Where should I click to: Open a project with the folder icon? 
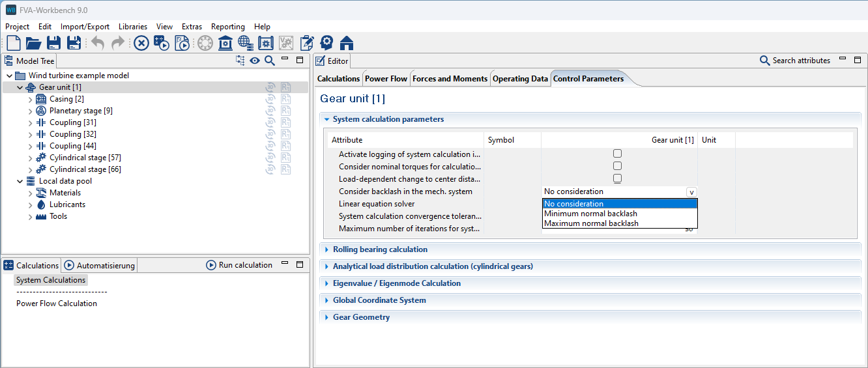33,43
